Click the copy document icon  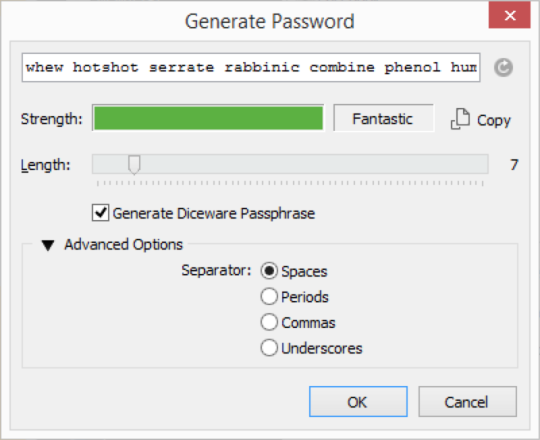460,119
